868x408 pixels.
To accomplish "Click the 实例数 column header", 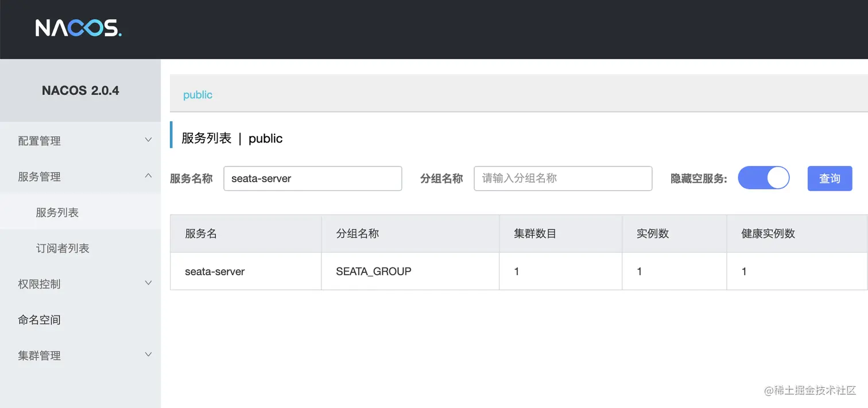I will (675, 233).
